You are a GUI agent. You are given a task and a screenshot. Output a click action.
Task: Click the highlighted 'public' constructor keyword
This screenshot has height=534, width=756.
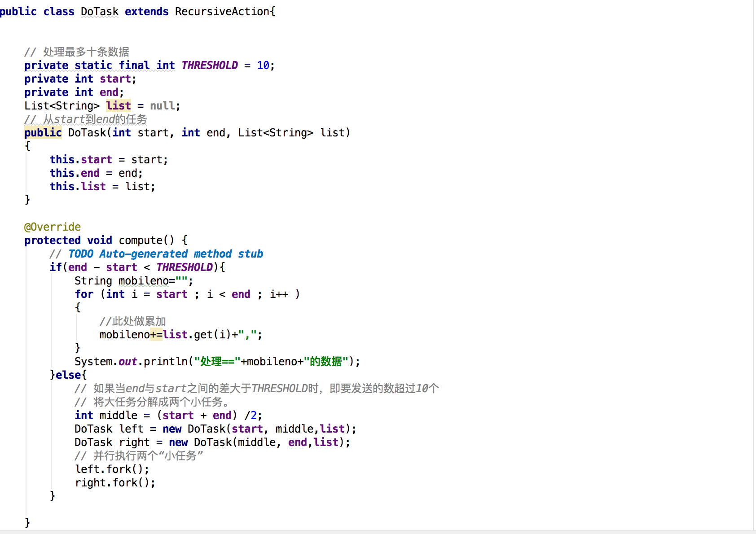pos(43,133)
